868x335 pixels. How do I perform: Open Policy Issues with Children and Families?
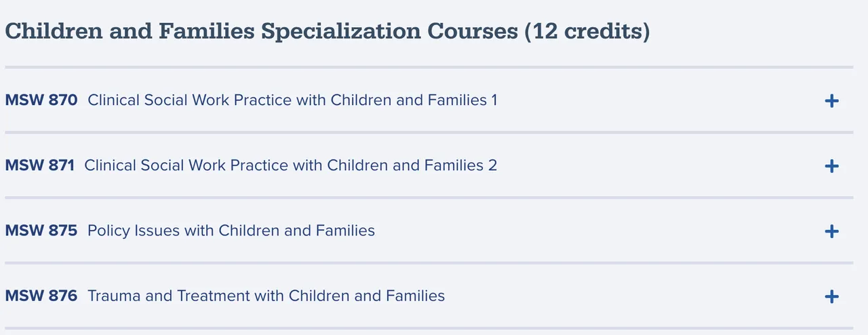(x=231, y=231)
